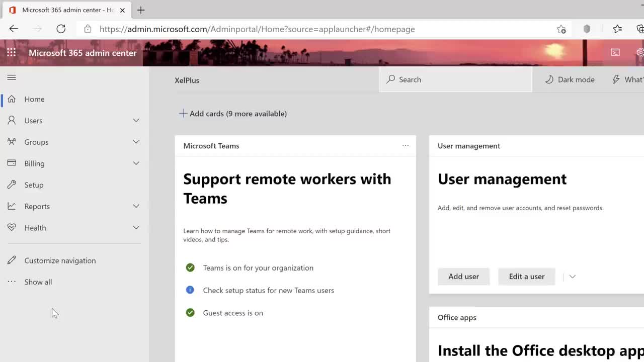644x362 pixels.
Task: Expand the Users menu chevron
Action: point(136,121)
